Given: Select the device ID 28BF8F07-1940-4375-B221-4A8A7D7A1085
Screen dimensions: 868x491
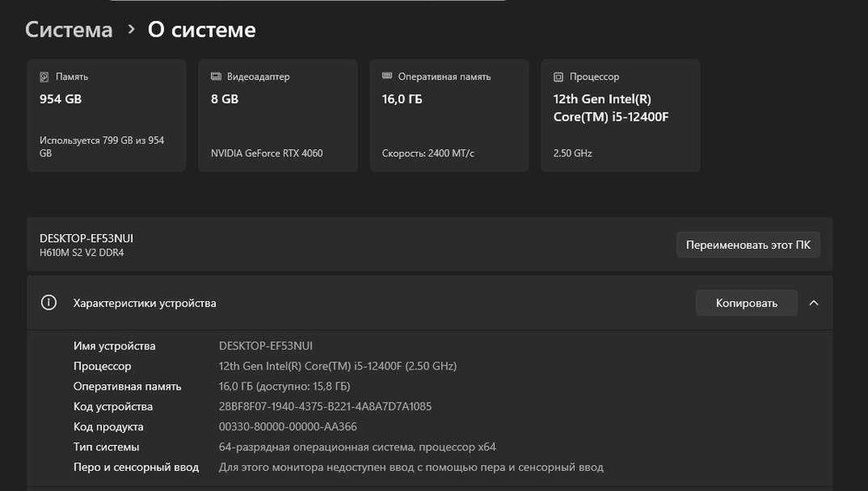Looking at the screenshot, I should pos(325,406).
